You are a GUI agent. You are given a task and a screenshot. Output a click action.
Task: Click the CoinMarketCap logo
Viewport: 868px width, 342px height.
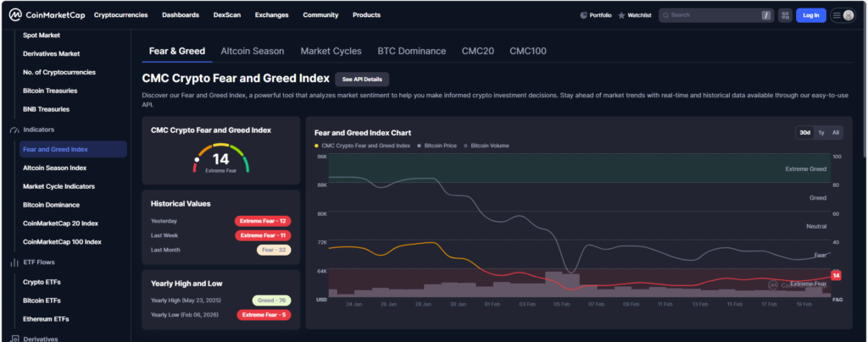[47, 15]
